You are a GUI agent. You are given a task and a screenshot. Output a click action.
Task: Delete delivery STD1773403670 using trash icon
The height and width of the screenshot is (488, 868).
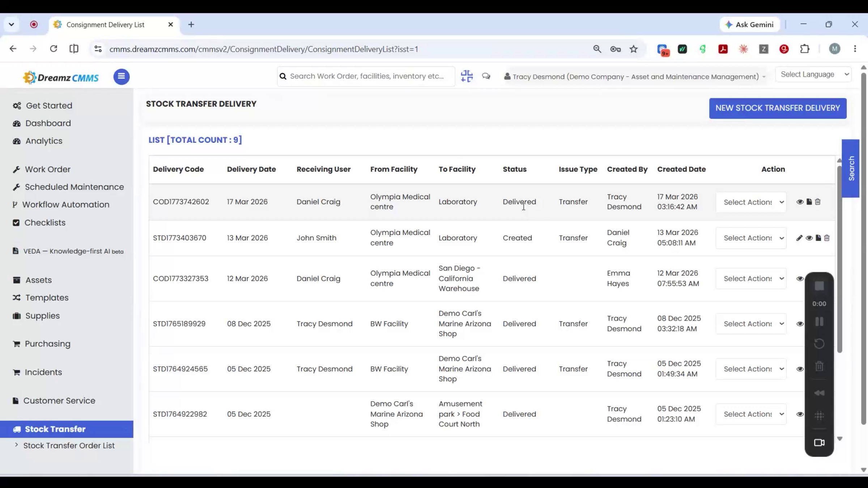[827, 238]
